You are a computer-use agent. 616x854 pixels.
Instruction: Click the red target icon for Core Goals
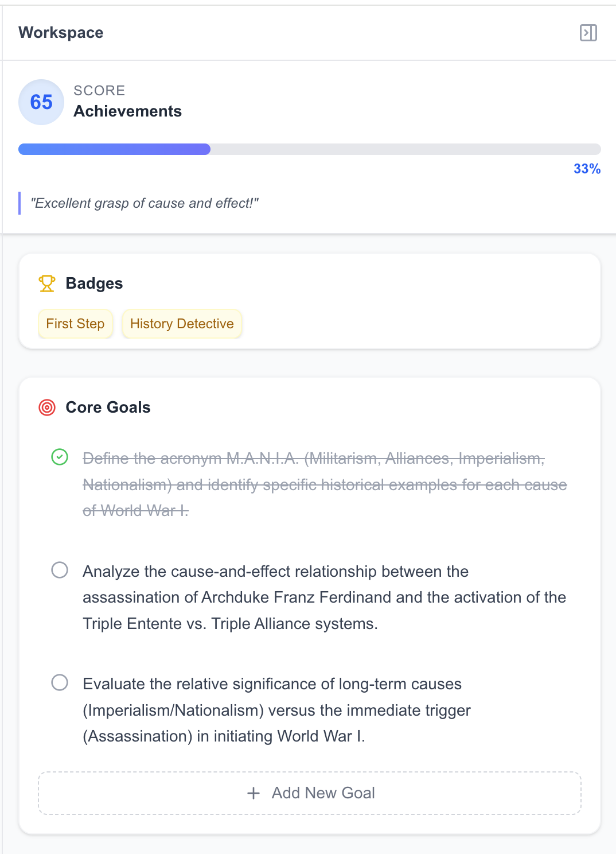47,407
